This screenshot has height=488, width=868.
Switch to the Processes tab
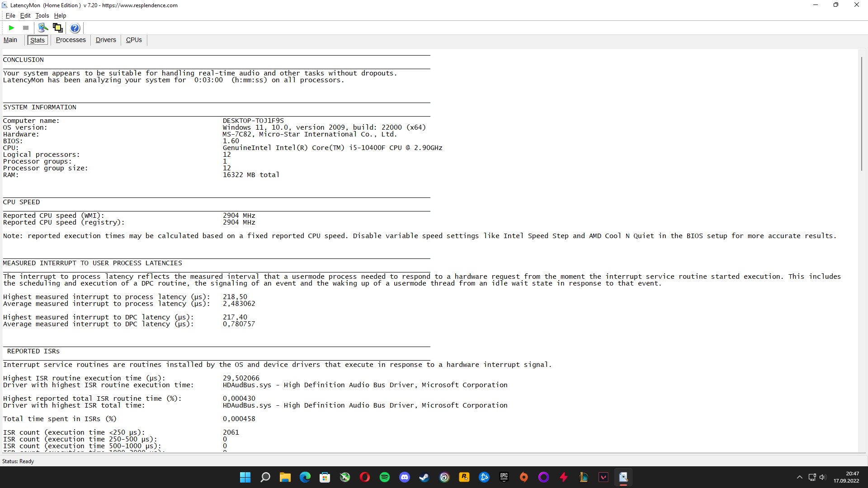coord(71,40)
